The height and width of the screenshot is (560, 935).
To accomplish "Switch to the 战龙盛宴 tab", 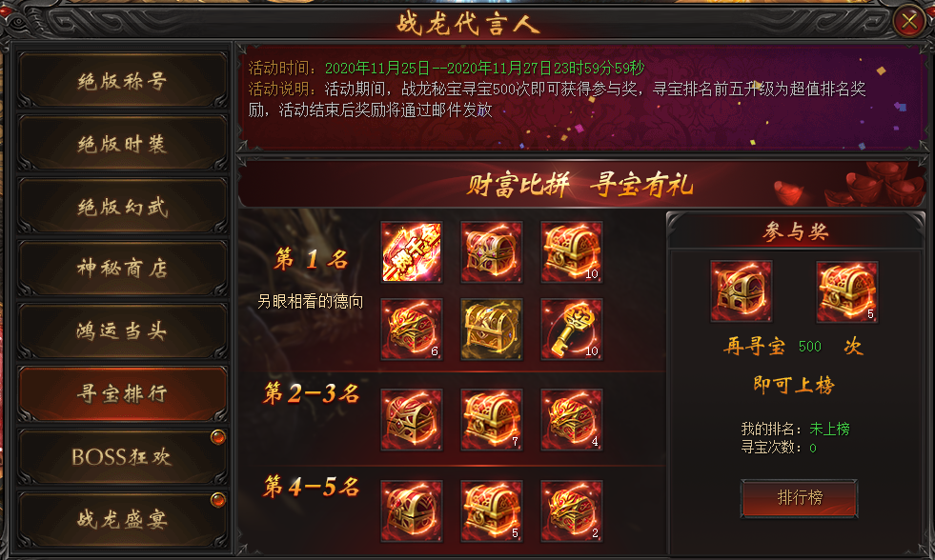I will [x=122, y=519].
